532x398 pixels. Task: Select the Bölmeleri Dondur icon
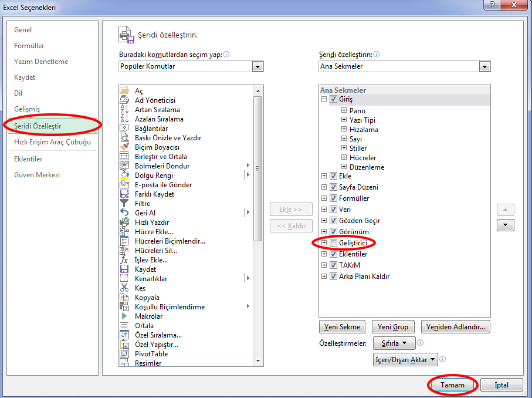124,166
